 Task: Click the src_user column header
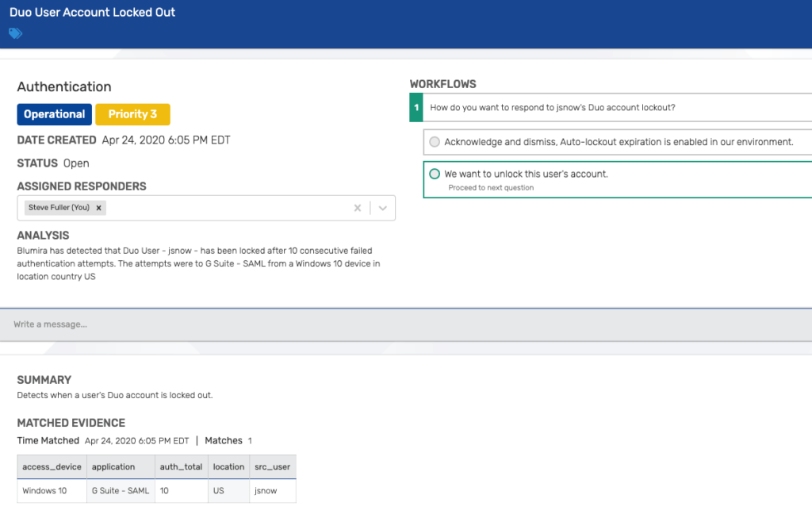point(272,466)
